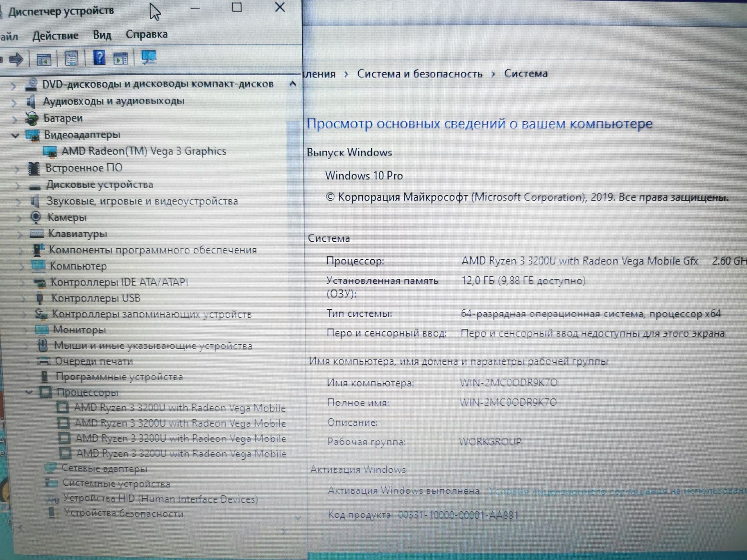Expand Встроенное ПО node arrow
The image size is (747, 560).
[x=17, y=169]
